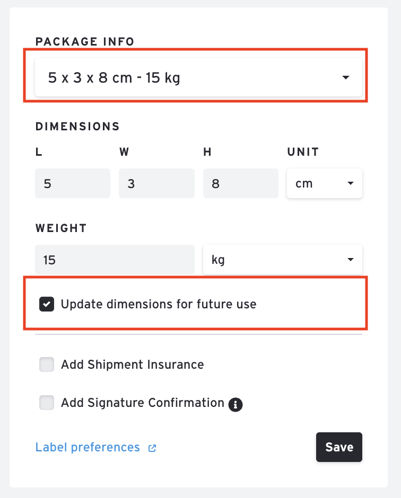Click the length field containing 5
Viewport: 401px width, 498px height.
(73, 183)
